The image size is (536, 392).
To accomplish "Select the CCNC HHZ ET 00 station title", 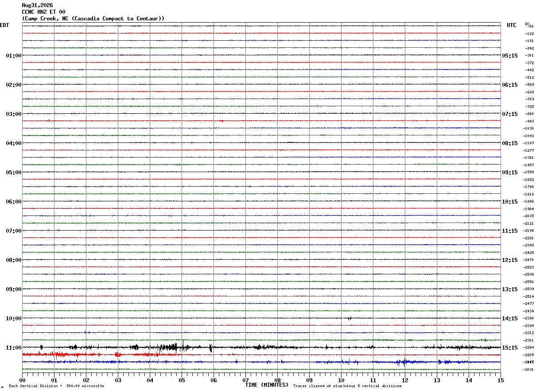I will 43,12.
